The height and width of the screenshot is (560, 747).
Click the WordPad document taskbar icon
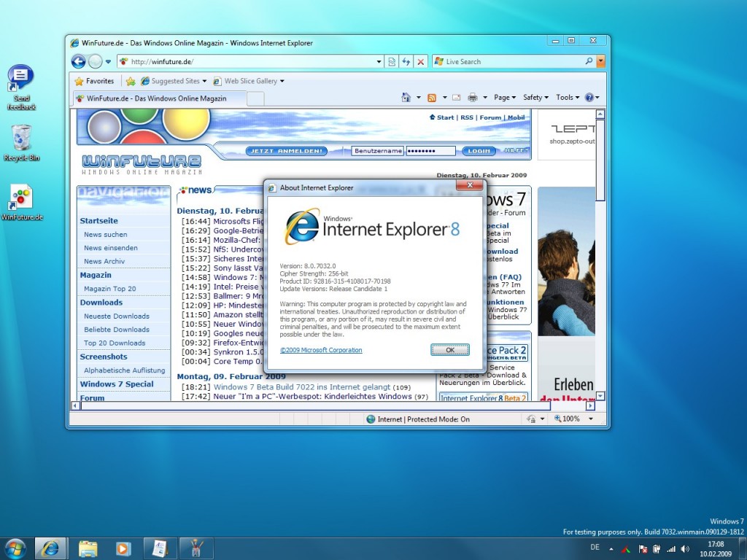coord(160,548)
